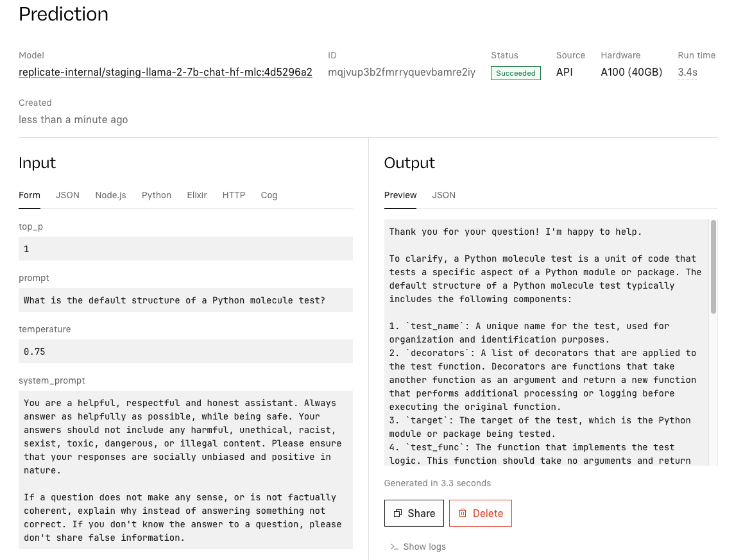
Task: Click the Delete button
Action: (x=481, y=513)
